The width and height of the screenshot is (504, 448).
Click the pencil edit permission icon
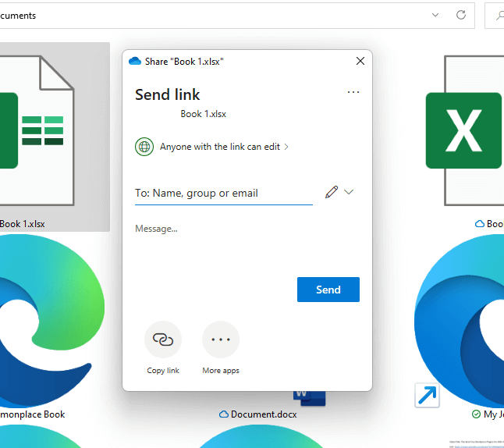[x=332, y=192]
